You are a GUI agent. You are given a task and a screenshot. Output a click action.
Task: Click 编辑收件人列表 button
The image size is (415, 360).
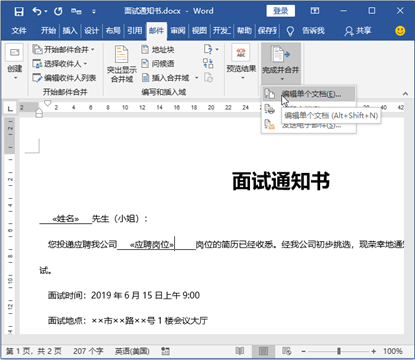coord(64,78)
